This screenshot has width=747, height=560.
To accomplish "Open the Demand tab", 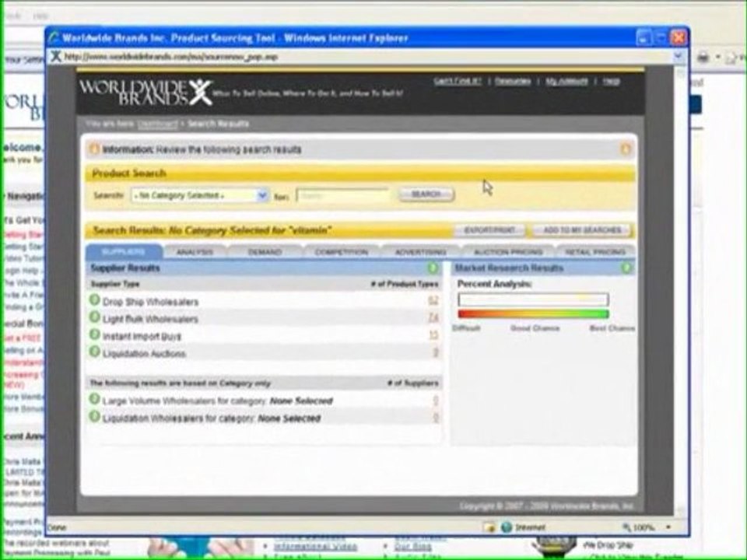I will pos(265,251).
